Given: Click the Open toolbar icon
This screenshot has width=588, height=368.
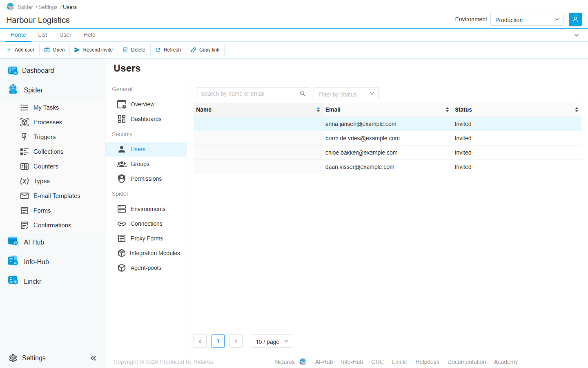Looking at the screenshot, I should [47, 50].
